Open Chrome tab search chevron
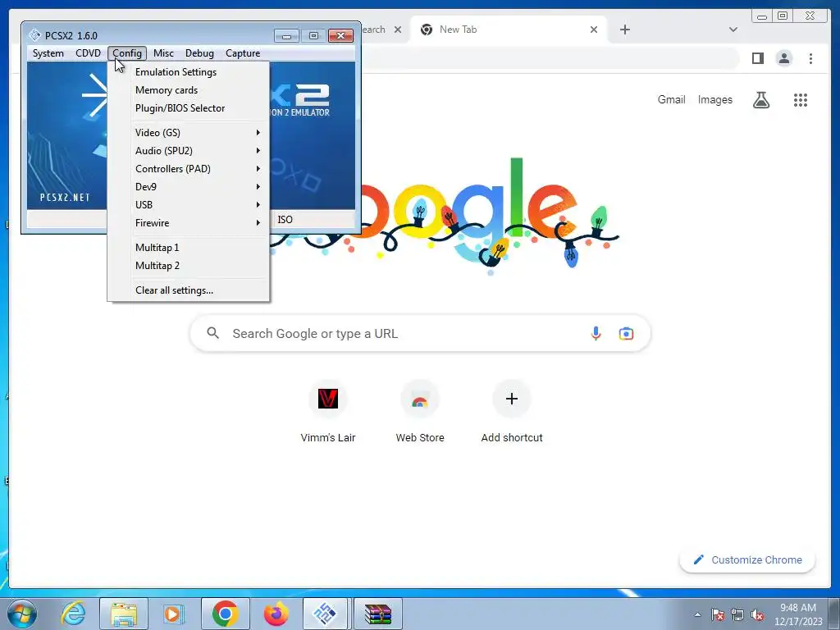This screenshot has height=630, width=840. (733, 30)
